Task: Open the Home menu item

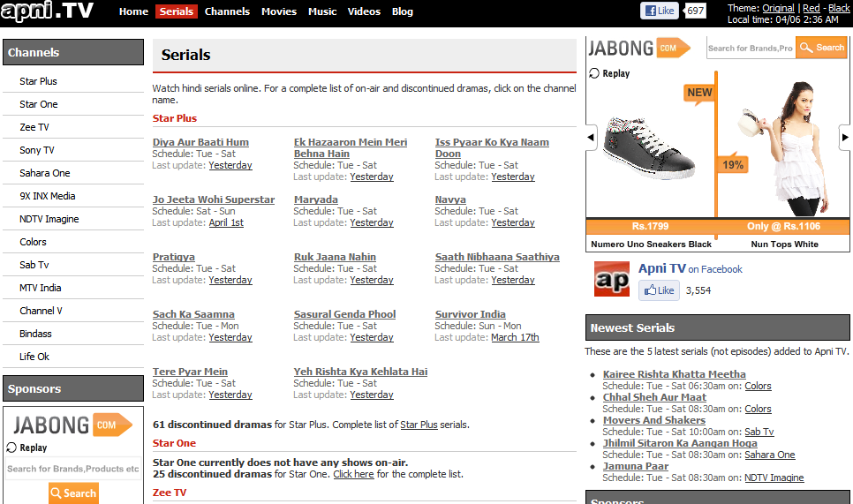Action: (x=134, y=11)
